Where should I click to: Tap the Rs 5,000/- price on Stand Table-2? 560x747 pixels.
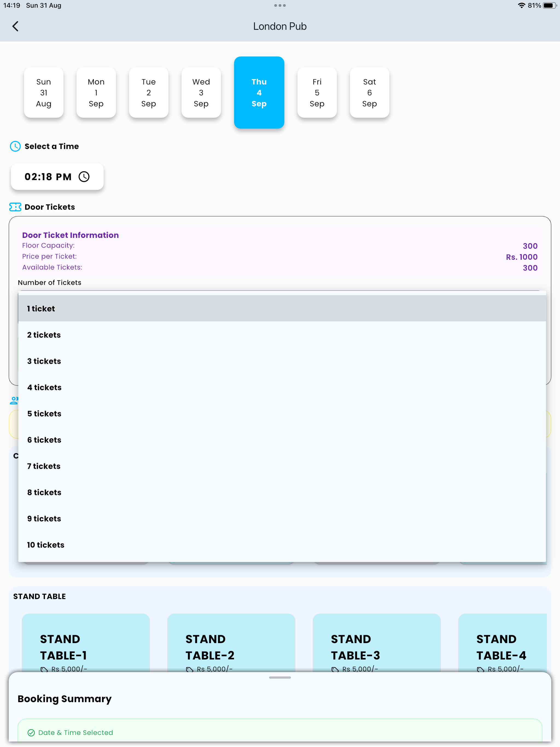[x=214, y=669]
